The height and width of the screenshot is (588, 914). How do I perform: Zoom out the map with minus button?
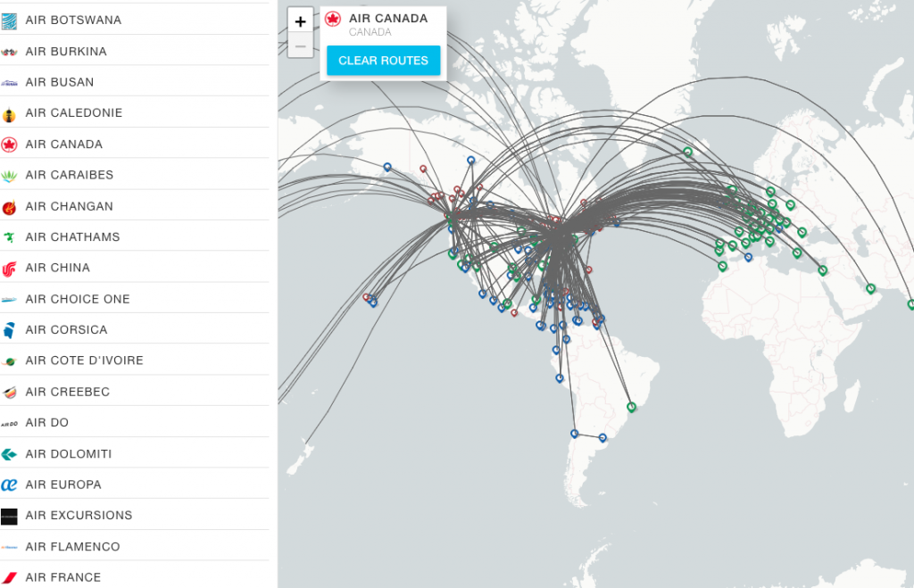pyautogui.click(x=300, y=46)
